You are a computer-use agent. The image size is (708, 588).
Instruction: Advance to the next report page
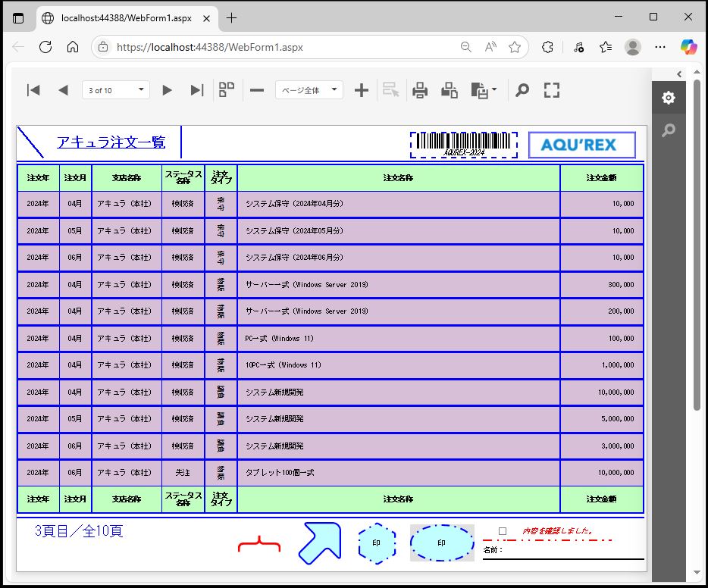click(167, 90)
